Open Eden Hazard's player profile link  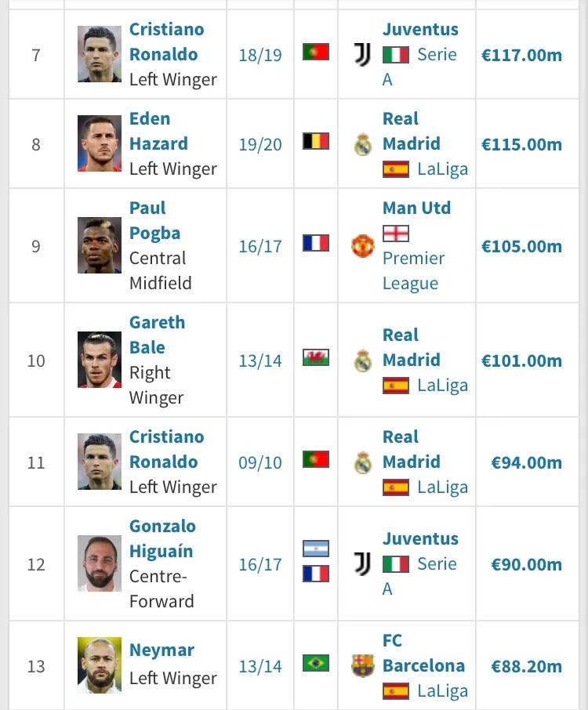tap(158, 131)
